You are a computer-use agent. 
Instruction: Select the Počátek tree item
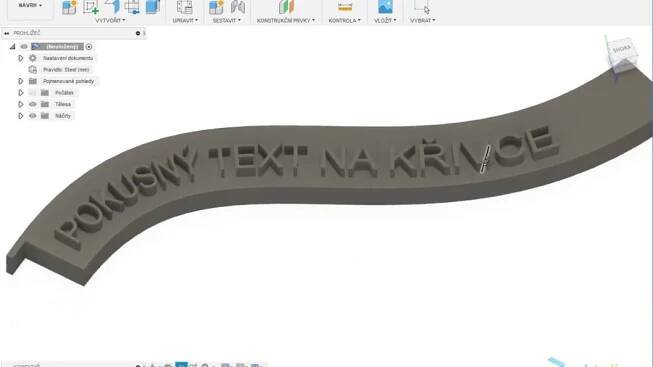click(x=64, y=92)
